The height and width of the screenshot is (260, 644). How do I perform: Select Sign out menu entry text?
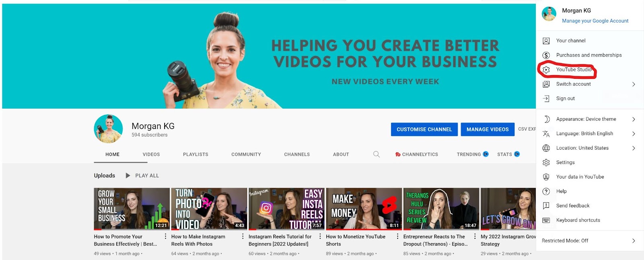tap(566, 98)
